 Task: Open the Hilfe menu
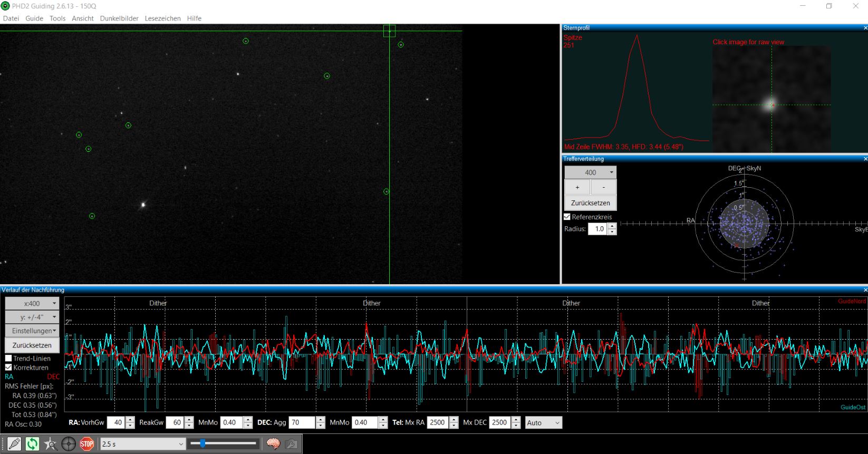[x=194, y=18]
